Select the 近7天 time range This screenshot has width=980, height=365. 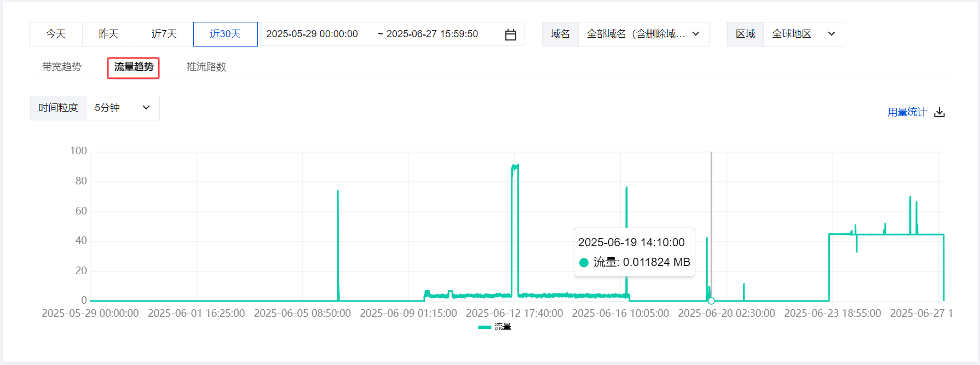coord(164,34)
